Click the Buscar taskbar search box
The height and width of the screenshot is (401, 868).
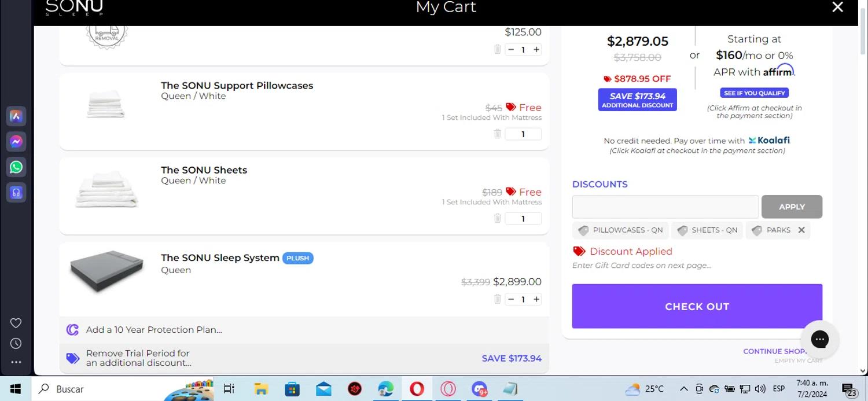[122, 389]
